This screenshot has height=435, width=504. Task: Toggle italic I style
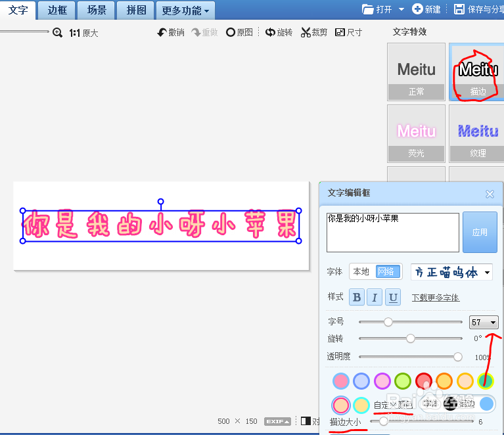click(x=375, y=297)
